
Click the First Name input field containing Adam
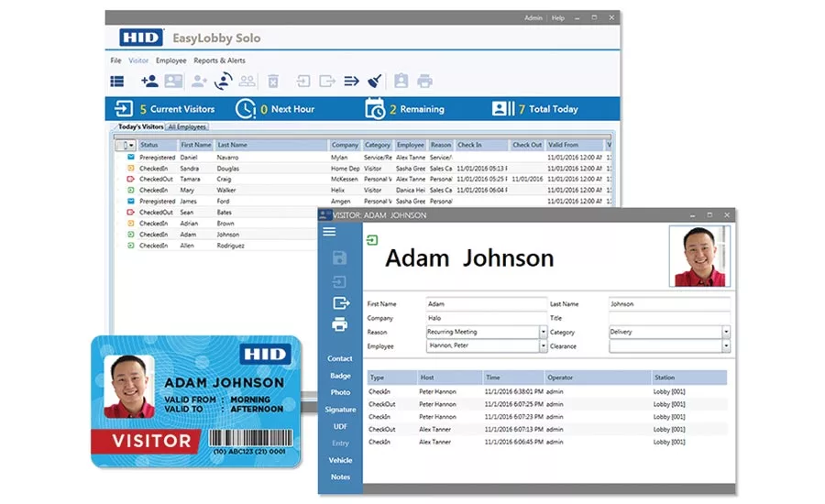coord(486,303)
